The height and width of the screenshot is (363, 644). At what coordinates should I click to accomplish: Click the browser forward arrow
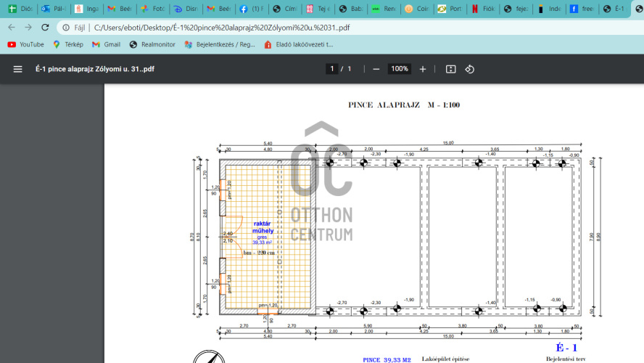[x=28, y=28]
